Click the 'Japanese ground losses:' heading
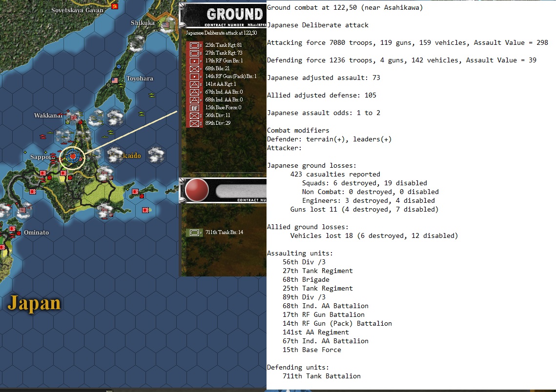The image size is (556, 392). click(x=312, y=165)
